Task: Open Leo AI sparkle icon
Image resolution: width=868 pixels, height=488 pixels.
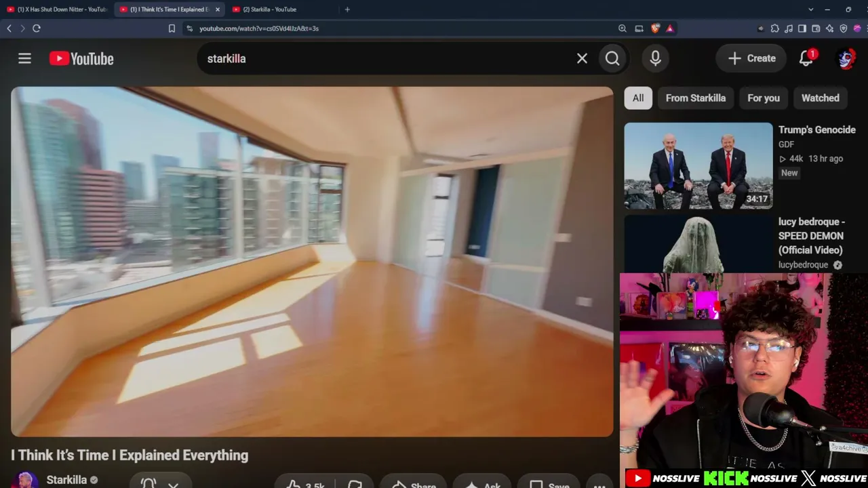Action: coord(829,28)
